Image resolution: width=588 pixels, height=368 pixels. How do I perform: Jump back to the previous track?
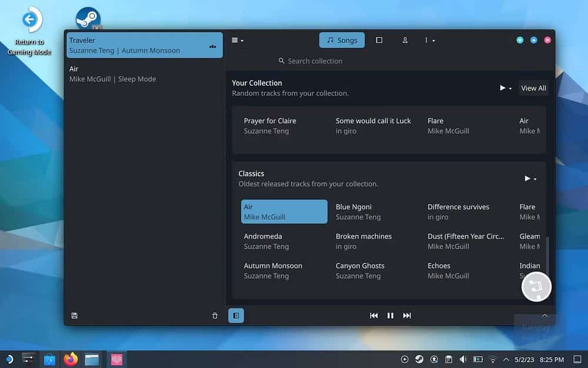[374, 316]
